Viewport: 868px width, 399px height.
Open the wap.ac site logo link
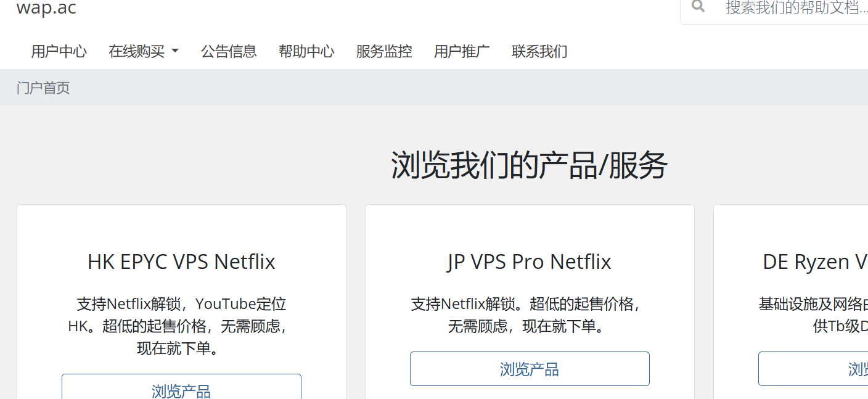click(x=47, y=7)
